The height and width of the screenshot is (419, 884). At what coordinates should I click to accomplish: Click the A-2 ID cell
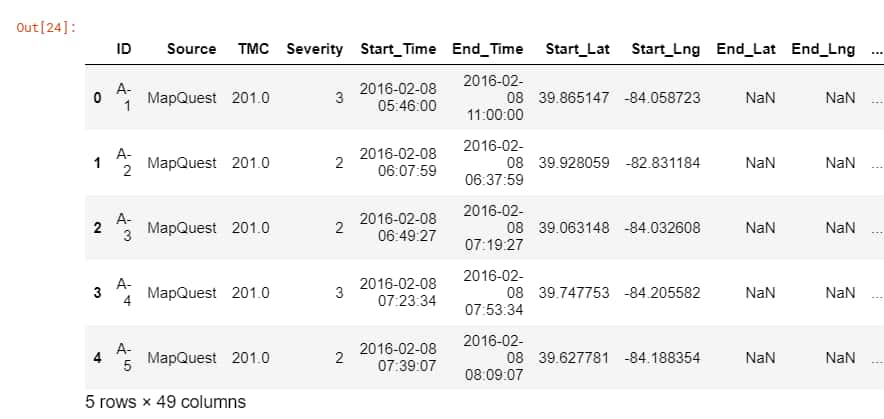(124, 163)
